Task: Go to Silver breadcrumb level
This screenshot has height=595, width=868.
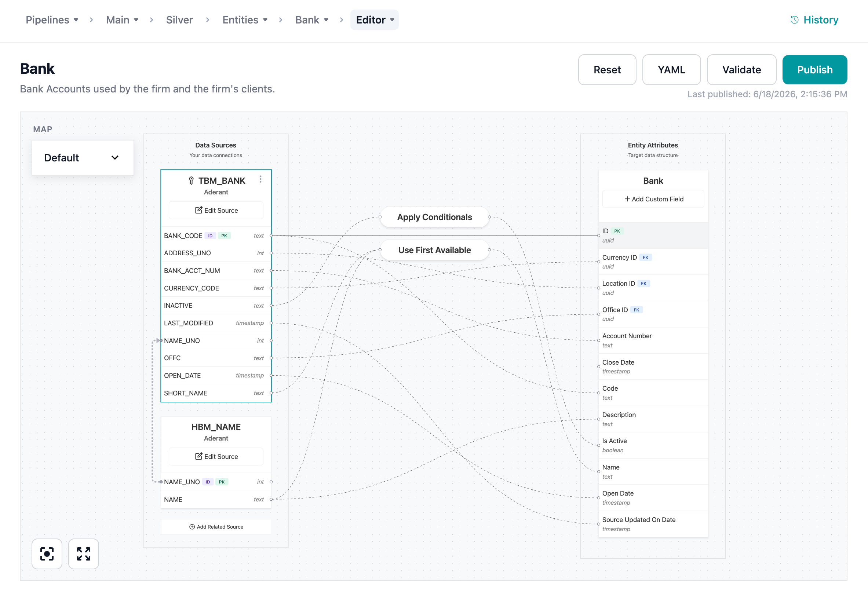Action: [x=179, y=20]
